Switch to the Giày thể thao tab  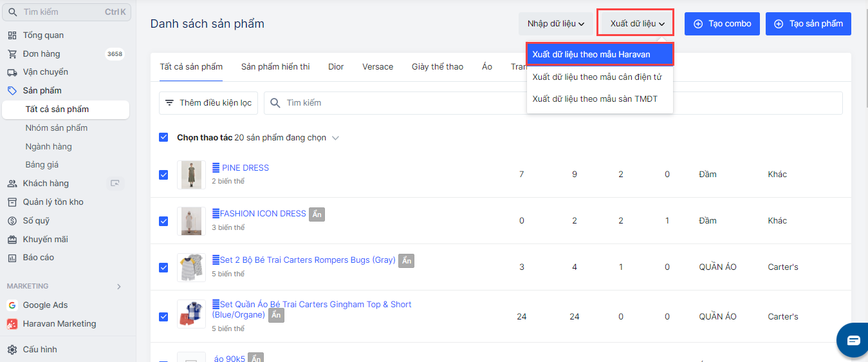pos(438,67)
